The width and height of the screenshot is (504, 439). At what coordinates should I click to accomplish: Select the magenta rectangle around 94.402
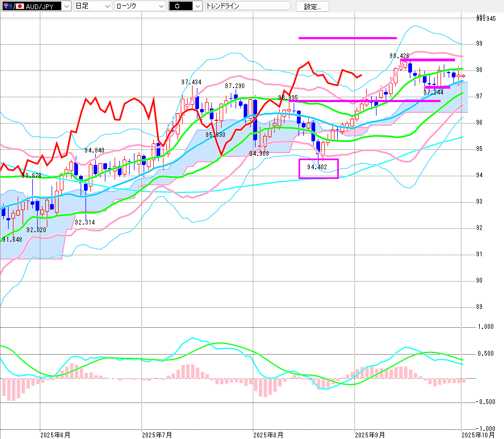click(x=318, y=168)
